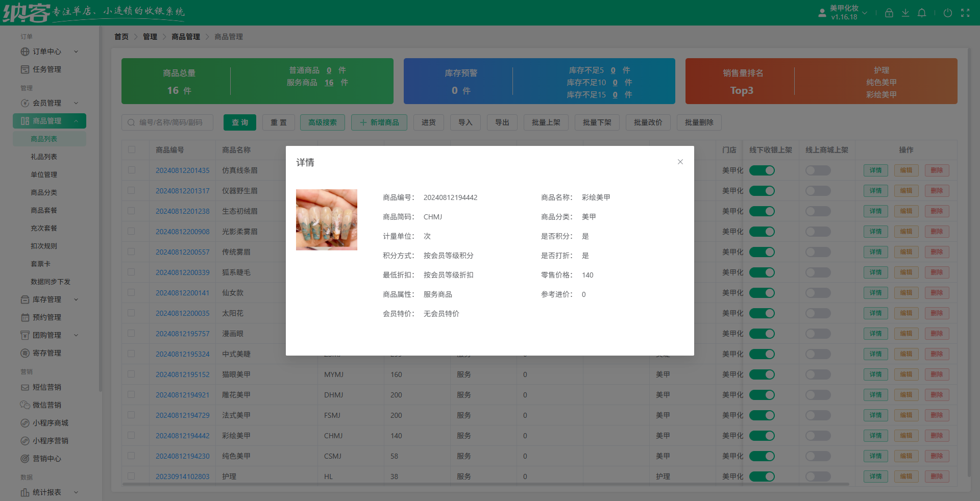
Task: Click the lock icon in the top bar
Action: click(889, 13)
